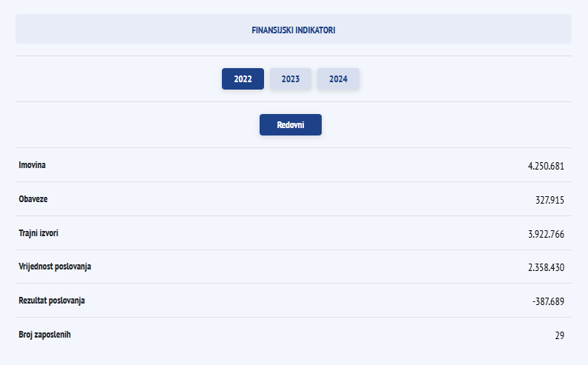
Task: Select the Vrijednost poslovanja value 2.358.430
Action: [546, 267]
